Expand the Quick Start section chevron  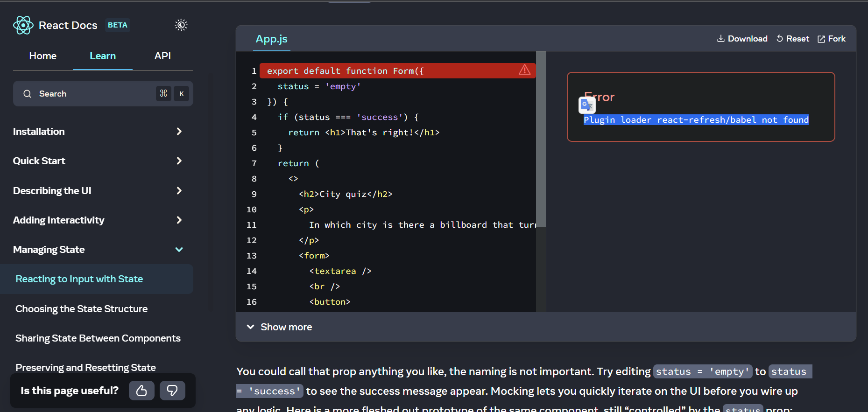click(x=179, y=161)
